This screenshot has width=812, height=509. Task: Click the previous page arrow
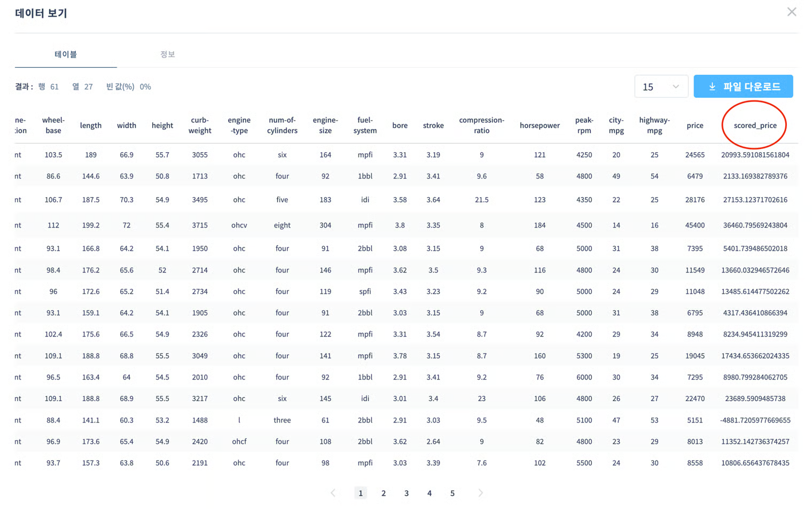point(333,493)
